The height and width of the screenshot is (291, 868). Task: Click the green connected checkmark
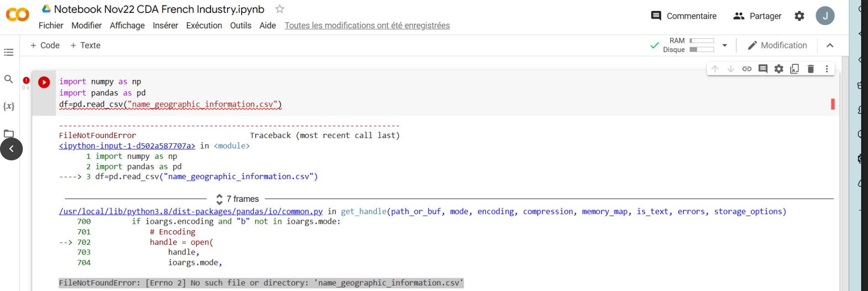click(655, 45)
